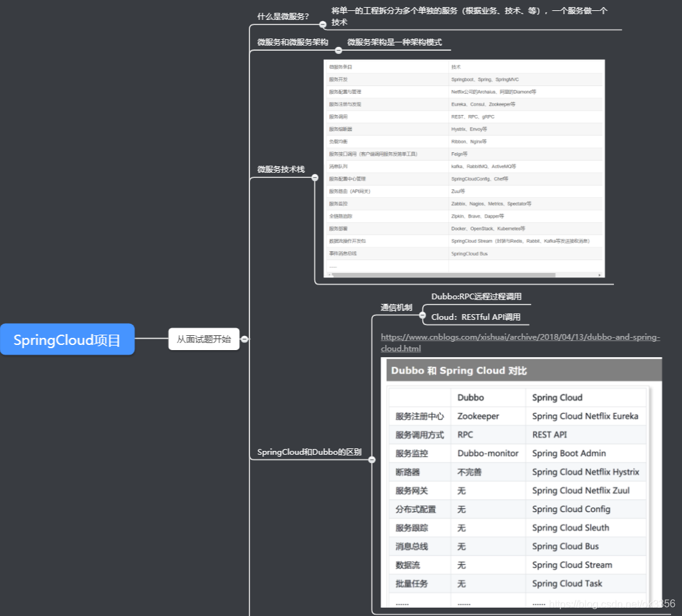The width and height of the screenshot is (682, 616).
Task: Click the Spring Cloud Netflix Hystrix cell
Action: 586,472
